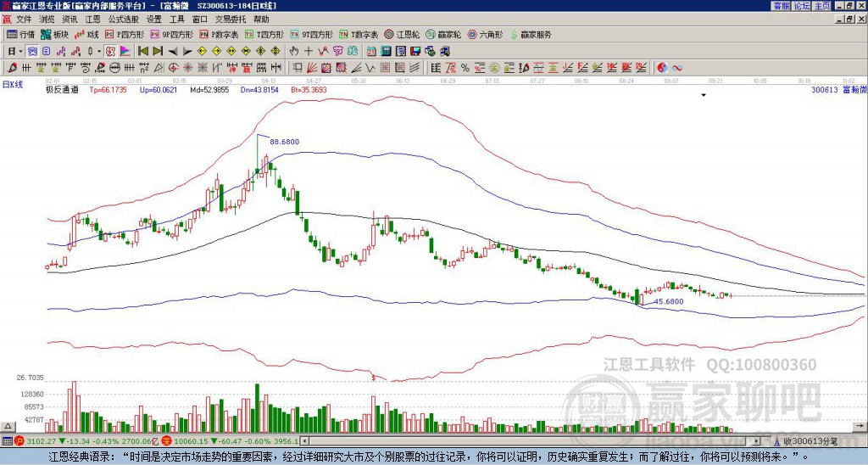The height and width of the screenshot is (465, 868).
Task: Click the Dn=43.8154 value
Action: click(259, 89)
